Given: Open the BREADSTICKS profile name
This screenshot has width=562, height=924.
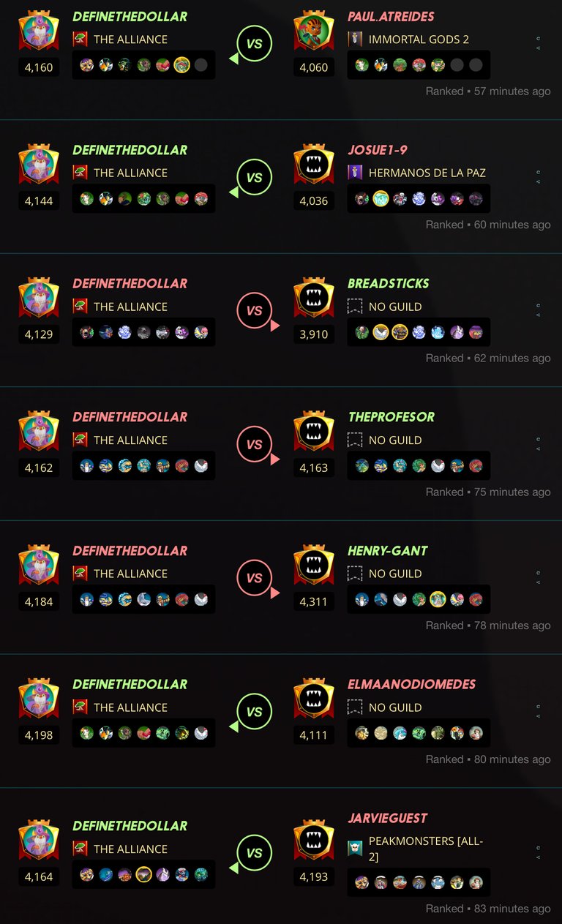Looking at the screenshot, I should pos(388,284).
